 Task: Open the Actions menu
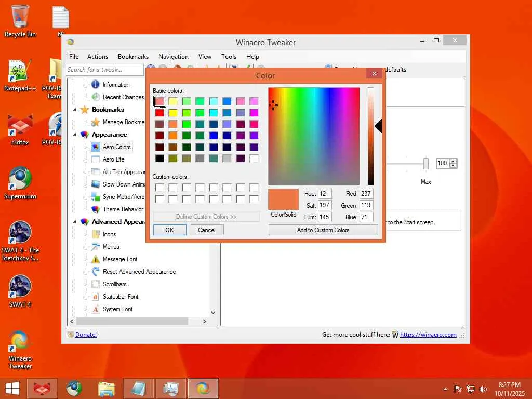[97, 57]
